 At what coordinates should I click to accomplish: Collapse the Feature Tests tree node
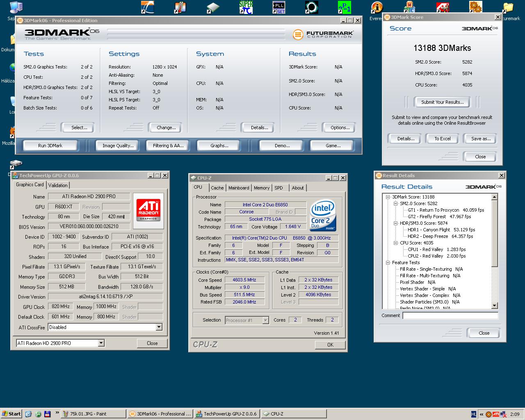click(388, 262)
